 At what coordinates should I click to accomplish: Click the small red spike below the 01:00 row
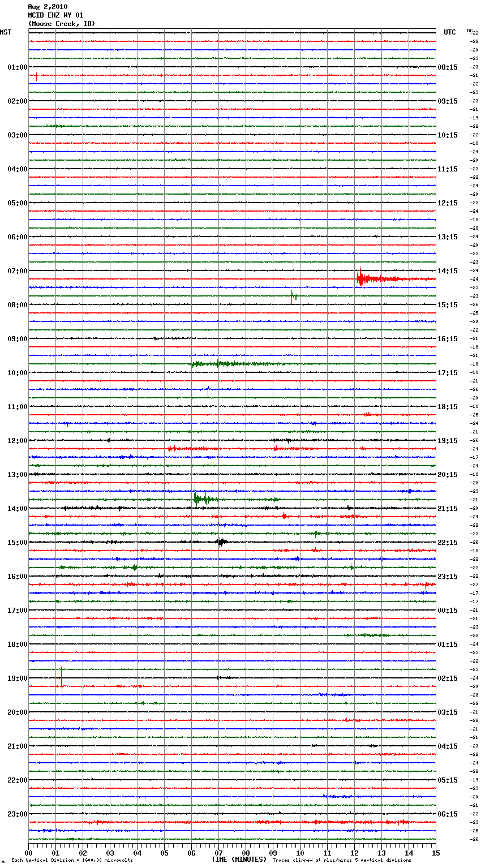[36, 76]
